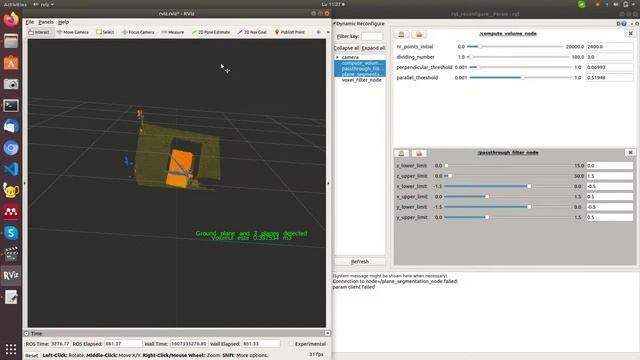640x360 pixels.
Task: Open the Help menu in RViz
Action: coord(63,22)
